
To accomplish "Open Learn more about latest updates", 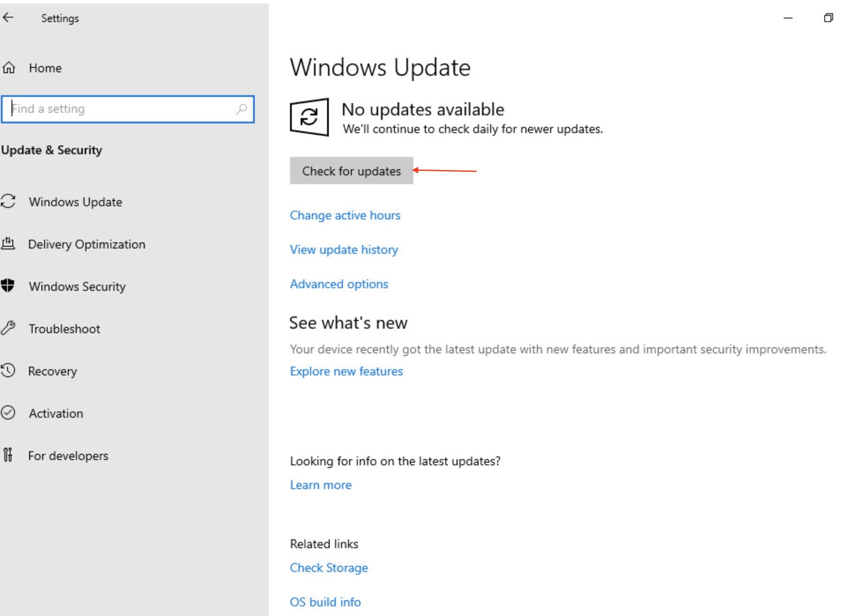I will (x=320, y=485).
